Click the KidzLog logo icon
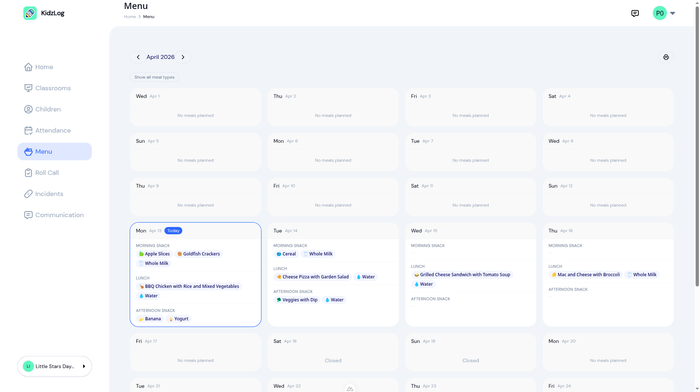Viewport: 700px width, 392px height. point(30,13)
